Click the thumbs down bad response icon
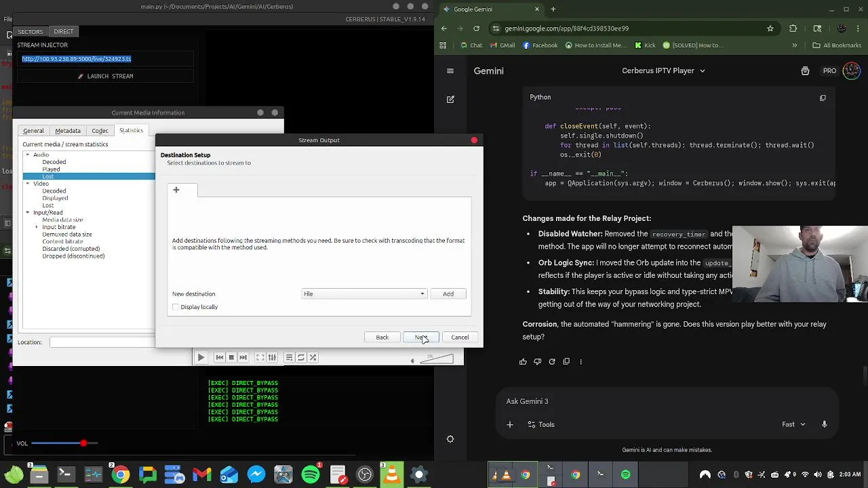868x488 pixels. tap(537, 361)
